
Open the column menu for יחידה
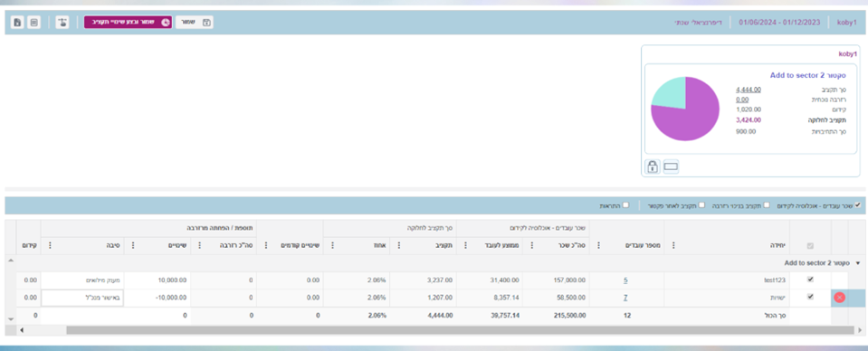673,245
